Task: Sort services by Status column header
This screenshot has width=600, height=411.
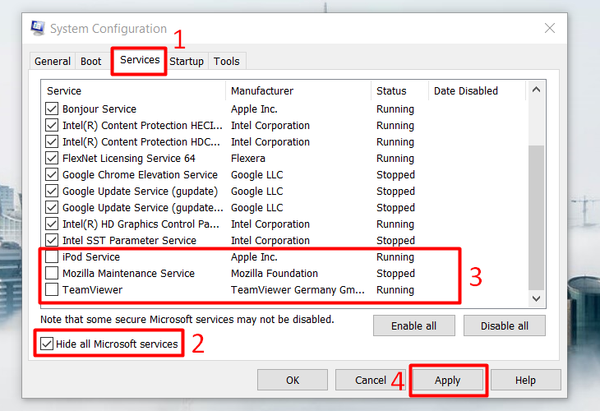Action: click(397, 91)
